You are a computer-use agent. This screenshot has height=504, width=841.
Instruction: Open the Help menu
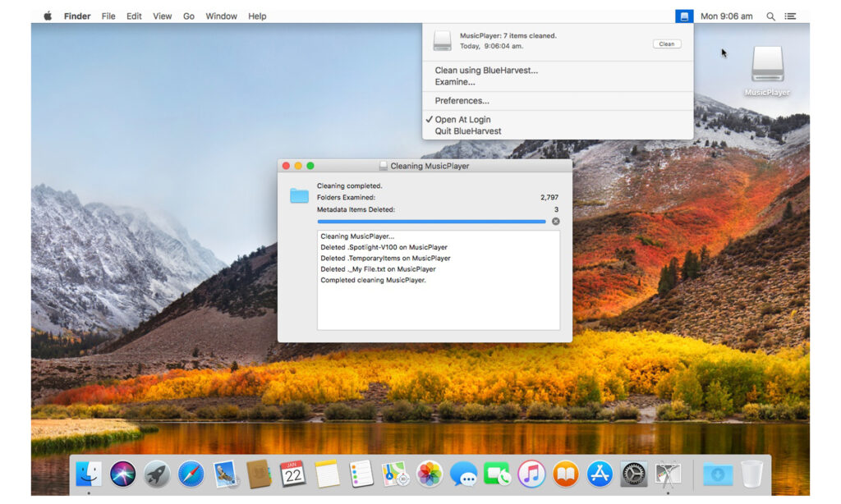257,16
